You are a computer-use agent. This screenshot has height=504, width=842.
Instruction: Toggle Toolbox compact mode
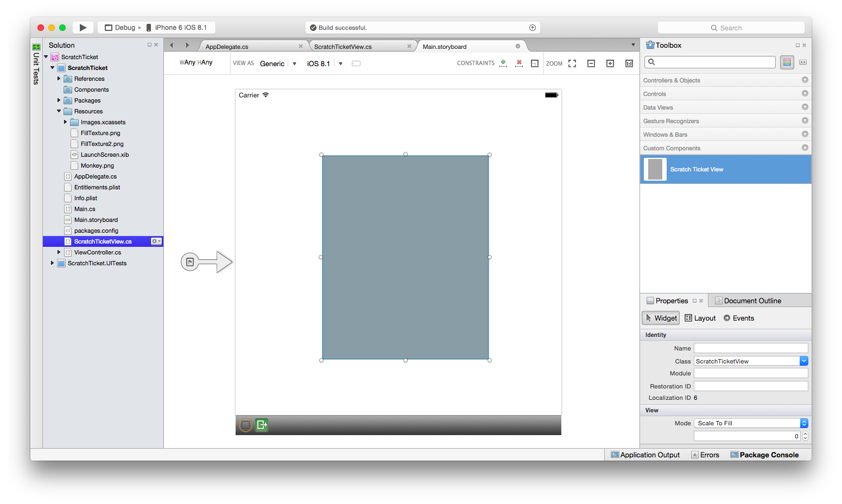[x=803, y=62]
